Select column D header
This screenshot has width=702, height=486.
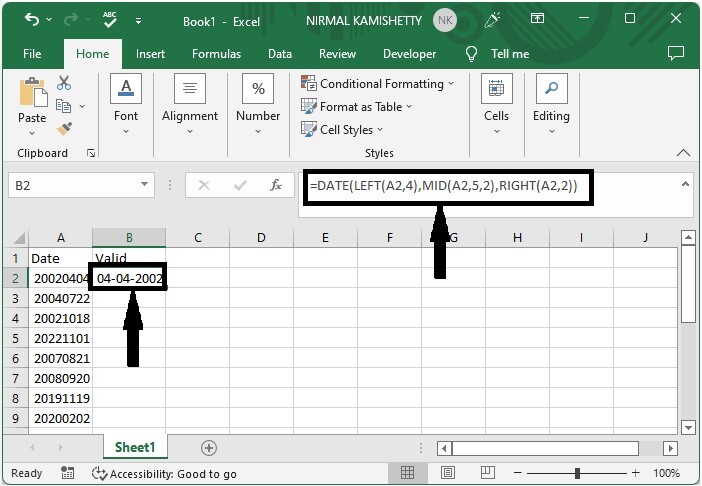pyautogui.click(x=261, y=238)
